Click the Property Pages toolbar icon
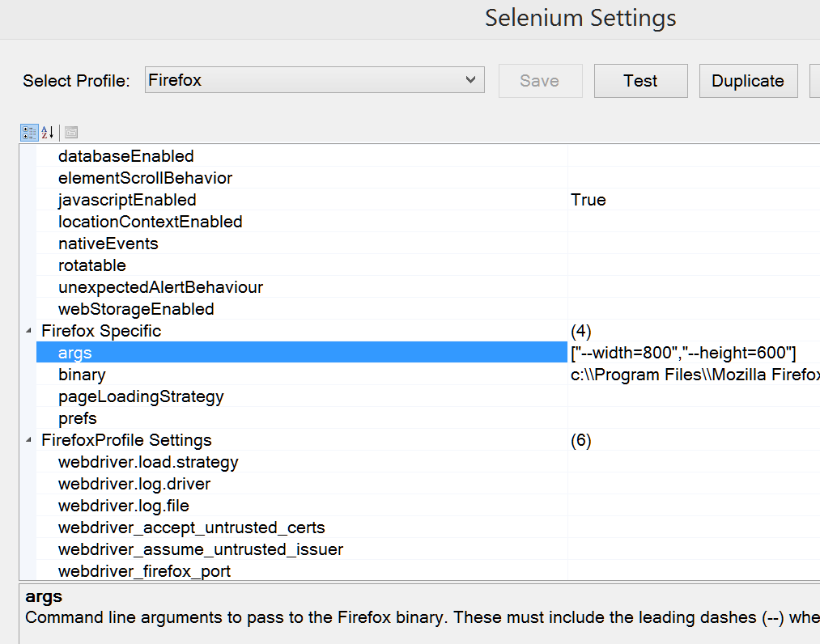The image size is (820, 644). coord(71,132)
